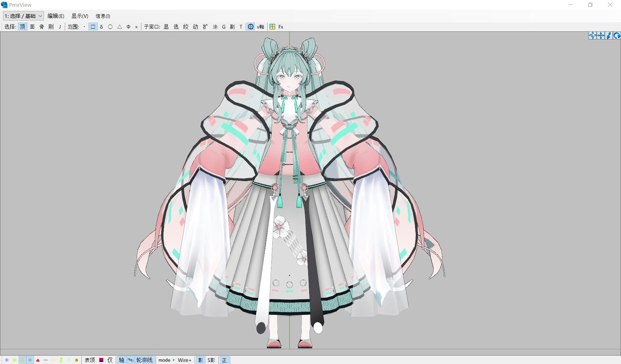The height and width of the screenshot is (364, 621).
Task: Open the 显示(V) menu
Action: (x=80, y=16)
